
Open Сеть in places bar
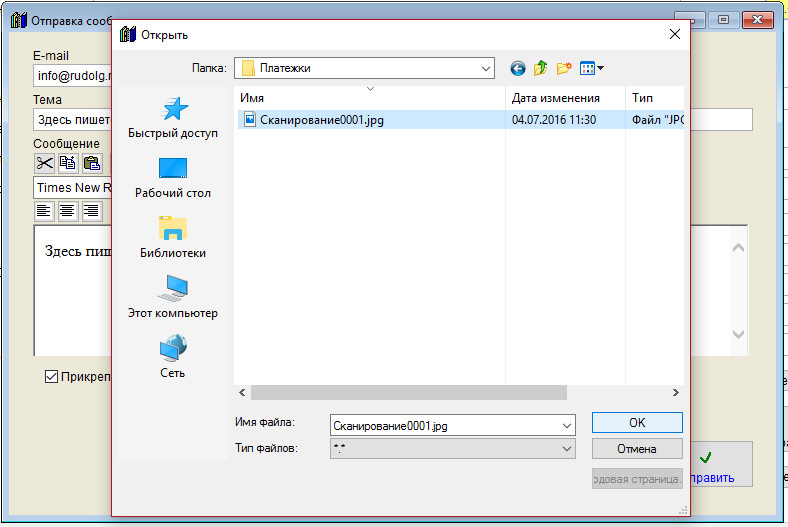[x=173, y=357]
